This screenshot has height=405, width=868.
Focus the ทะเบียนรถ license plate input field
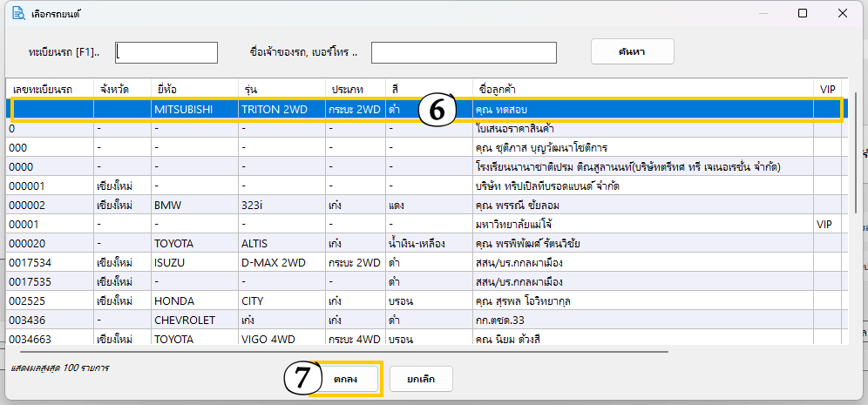[166, 53]
